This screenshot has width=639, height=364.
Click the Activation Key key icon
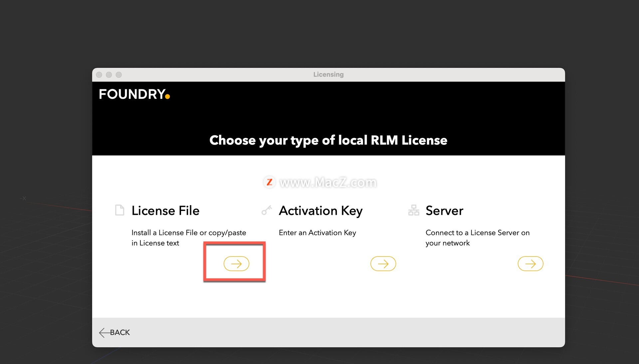pos(267,210)
